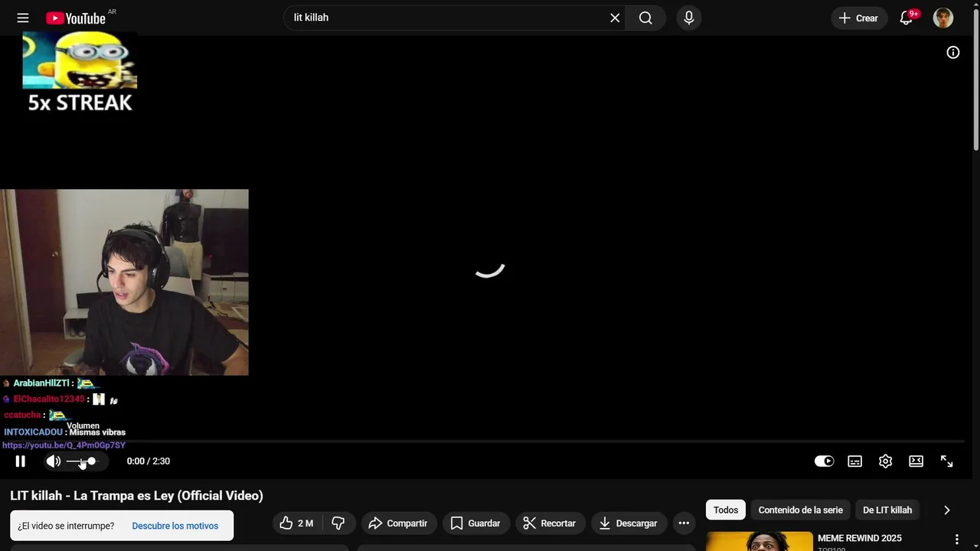
Task: Switch to default view mode
Action: click(x=916, y=461)
